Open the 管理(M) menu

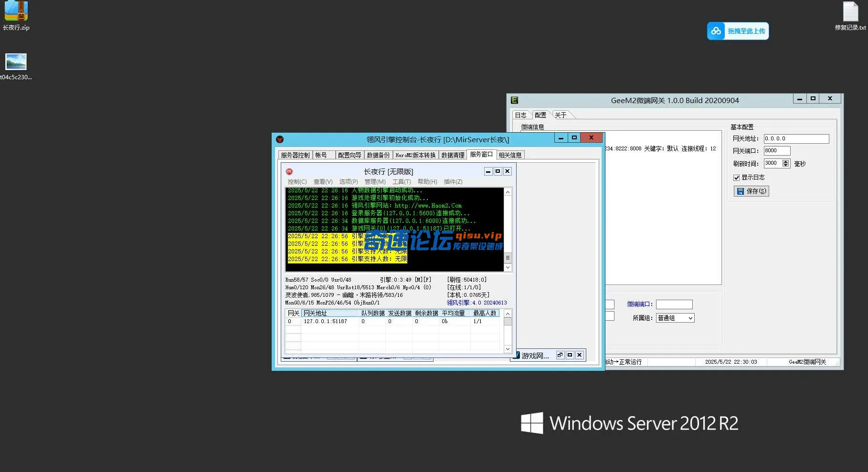[x=375, y=182]
